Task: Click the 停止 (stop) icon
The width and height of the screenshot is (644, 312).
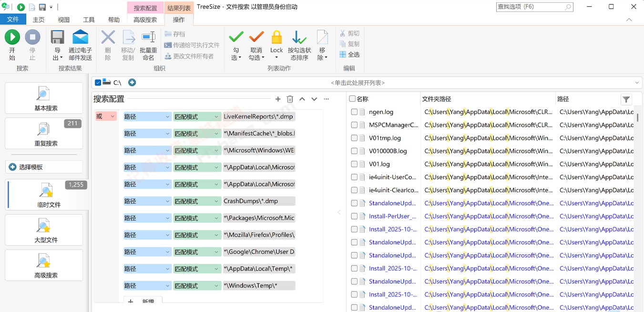Action: click(x=32, y=36)
